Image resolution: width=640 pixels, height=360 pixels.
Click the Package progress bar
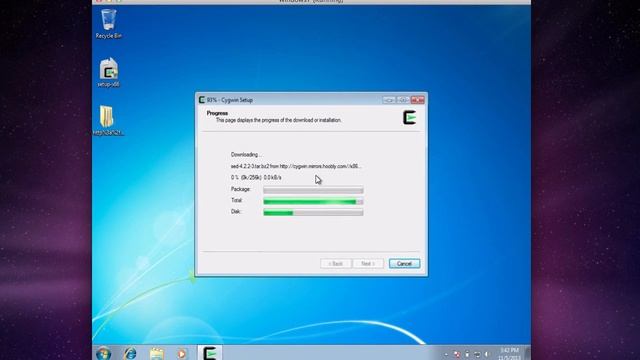click(313, 190)
